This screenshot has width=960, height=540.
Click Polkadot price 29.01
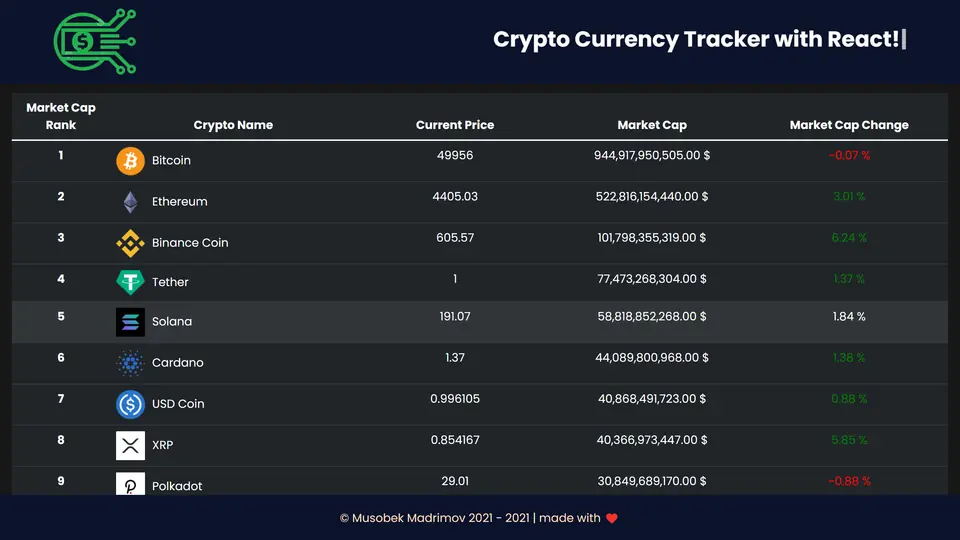point(455,481)
